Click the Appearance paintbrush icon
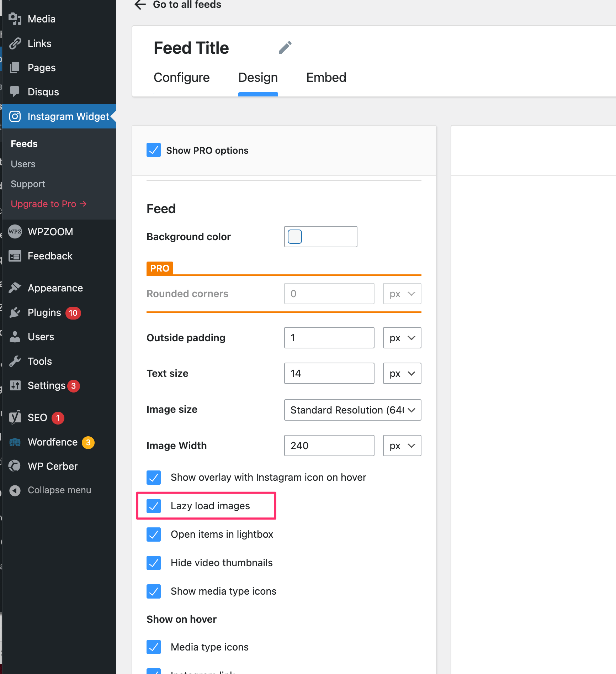The height and width of the screenshot is (674, 616). pyautogui.click(x=15, y=288)
